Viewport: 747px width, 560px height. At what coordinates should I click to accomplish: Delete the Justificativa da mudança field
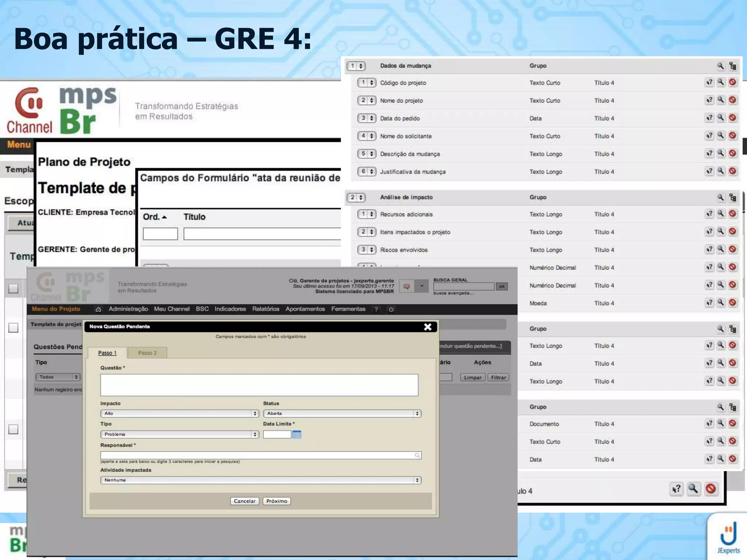point(732,171)
